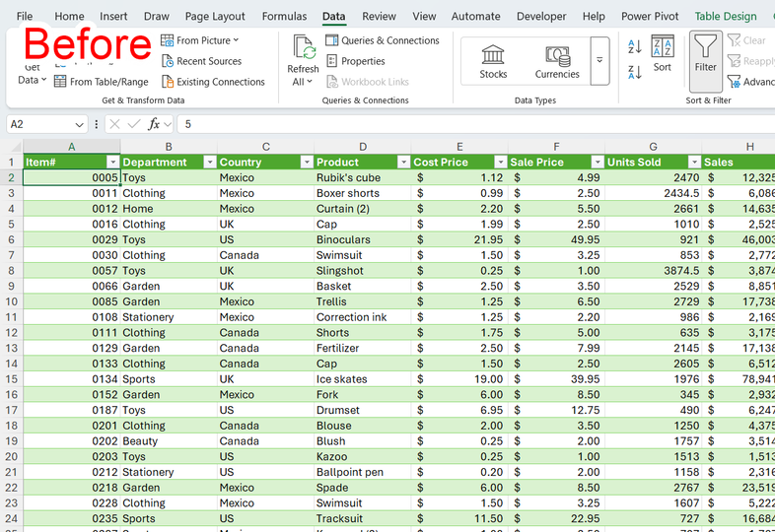
Task: Click Units Sold value 3874.5
Action: pyautogui.click(x=654, y=271)
